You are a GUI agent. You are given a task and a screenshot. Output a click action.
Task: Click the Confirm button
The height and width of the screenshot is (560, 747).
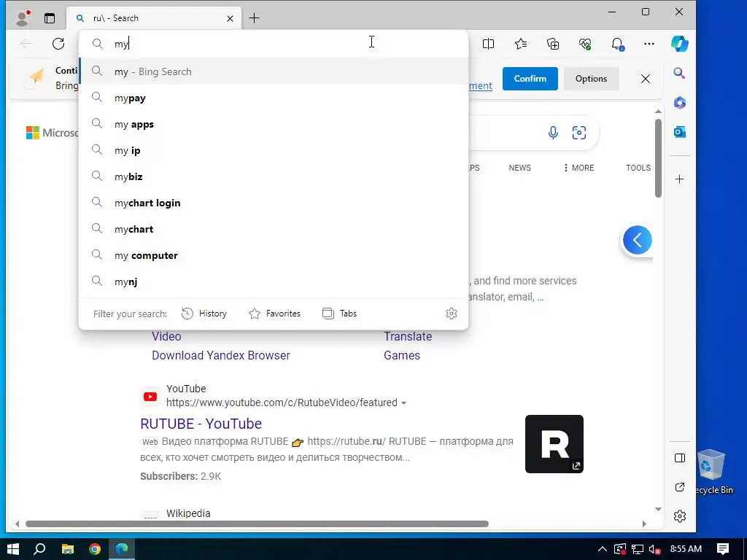click(x=530, y=79)
